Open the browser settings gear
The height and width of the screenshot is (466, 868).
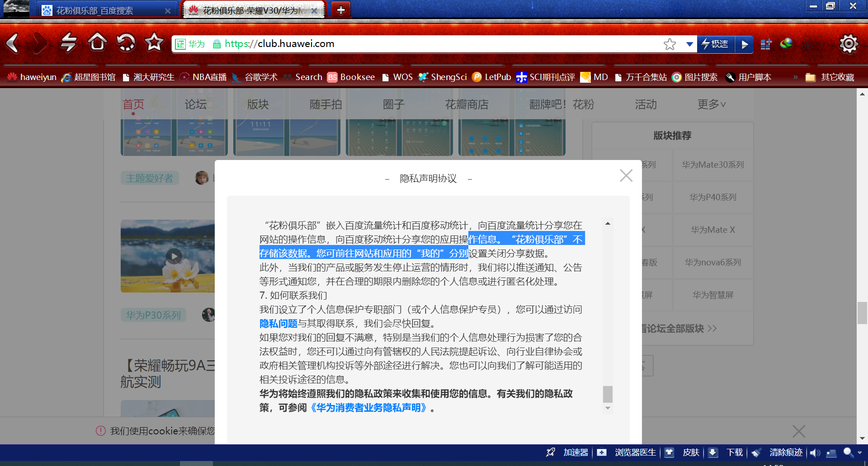click(849, 43)
